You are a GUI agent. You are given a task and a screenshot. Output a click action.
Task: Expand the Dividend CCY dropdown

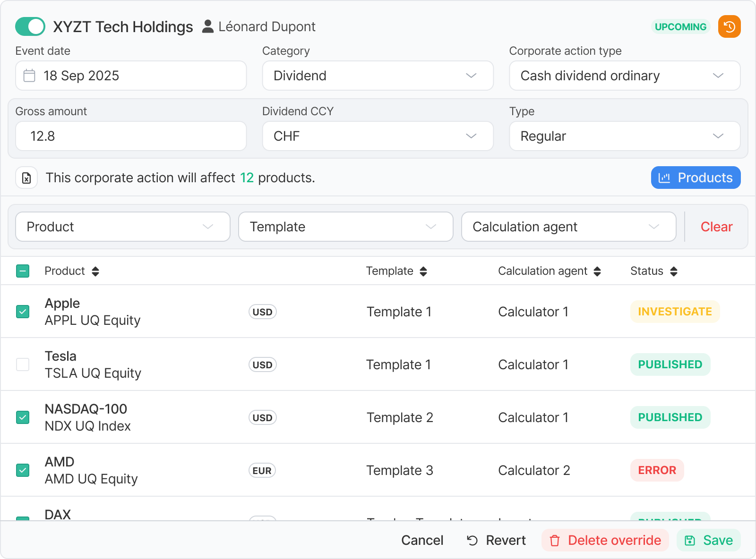pyautogui.click(x=378, y=136)
